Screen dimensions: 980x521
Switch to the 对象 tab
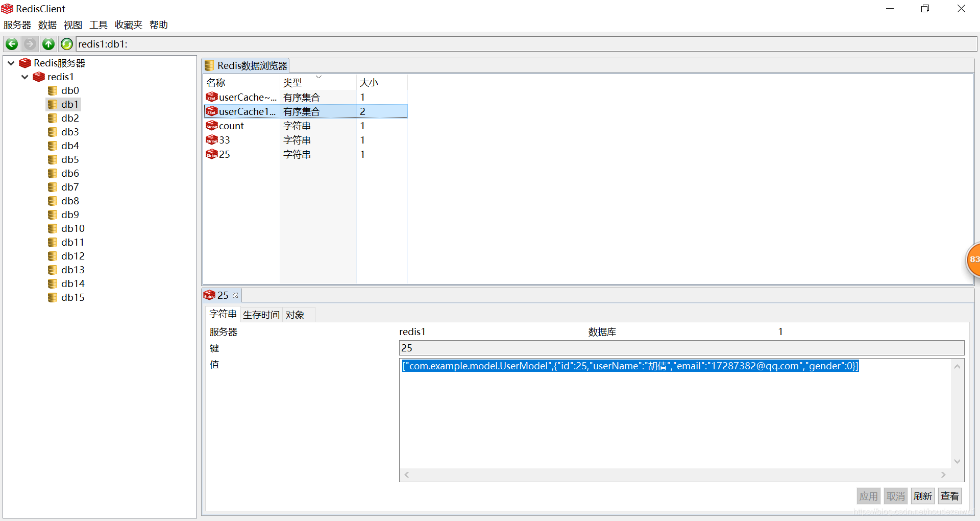(295, 315)
